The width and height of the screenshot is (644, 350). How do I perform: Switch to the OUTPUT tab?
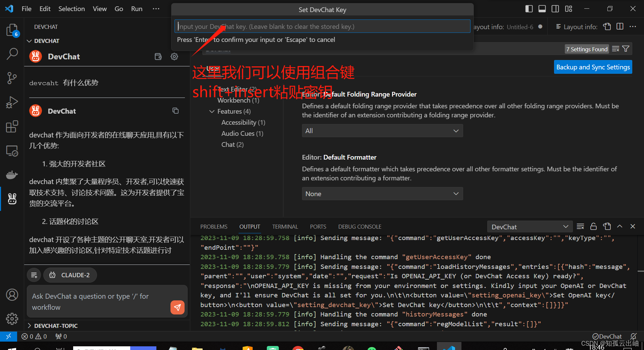click(x=250, y=227)
